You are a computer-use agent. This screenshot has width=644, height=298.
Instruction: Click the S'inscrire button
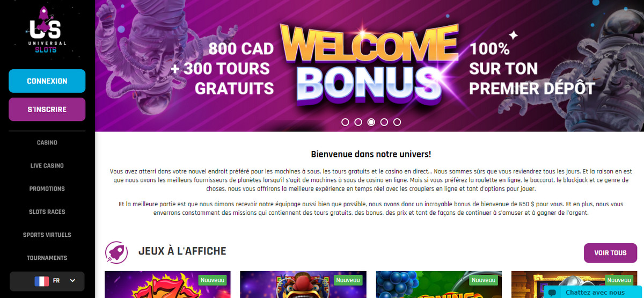(x=47, y=110)
